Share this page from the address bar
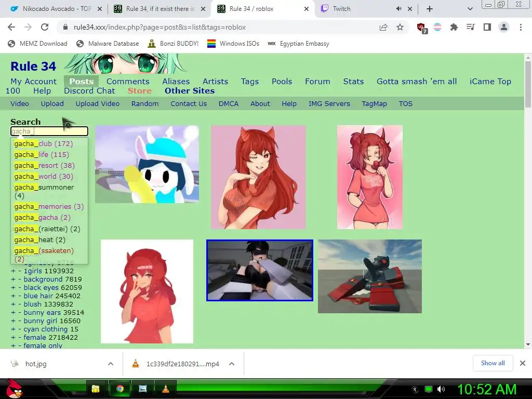 click(x=383, y=27)
